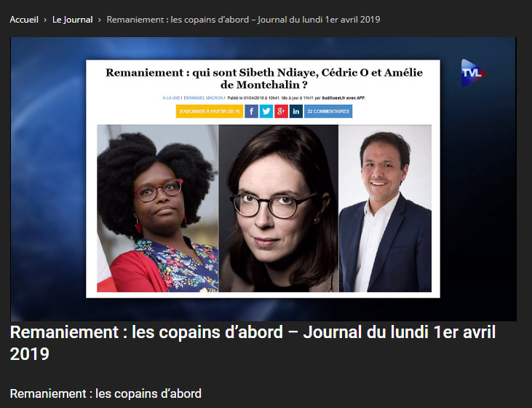Share via the Twitter bird icon
Screen dimensions: 532x408
coord(266,111)
